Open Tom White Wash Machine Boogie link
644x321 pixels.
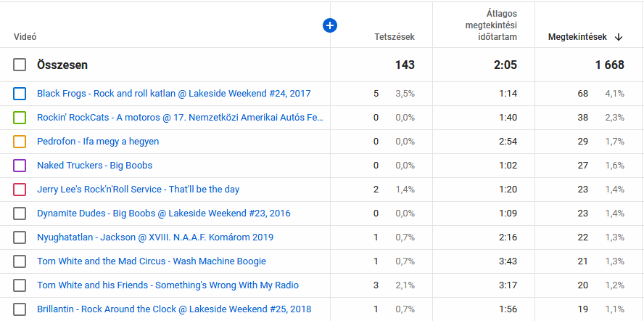[151, 261]
